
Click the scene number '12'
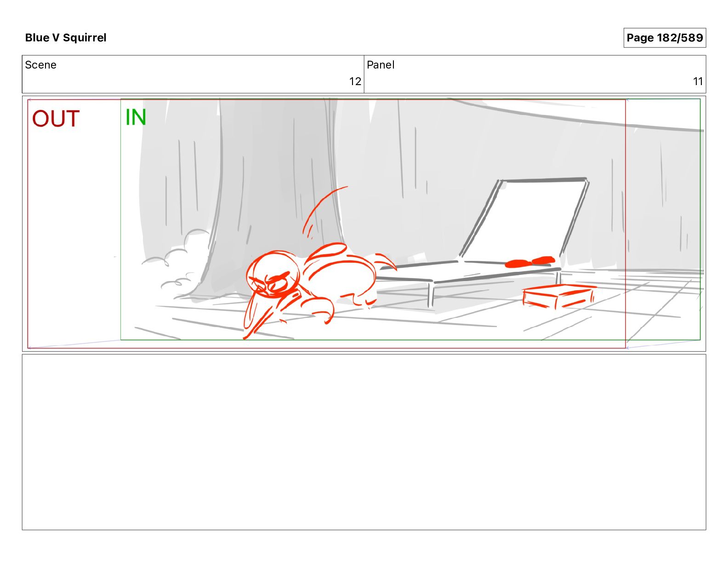355,81
